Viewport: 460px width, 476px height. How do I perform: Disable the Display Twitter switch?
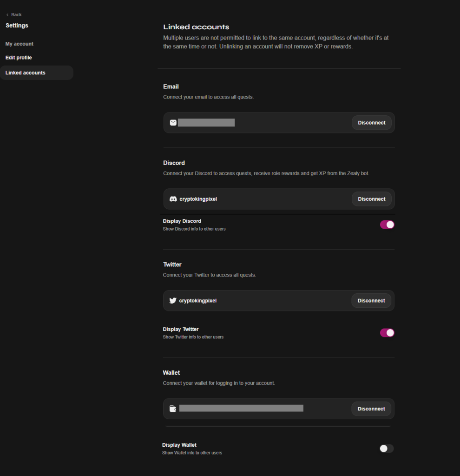point(387,333)
